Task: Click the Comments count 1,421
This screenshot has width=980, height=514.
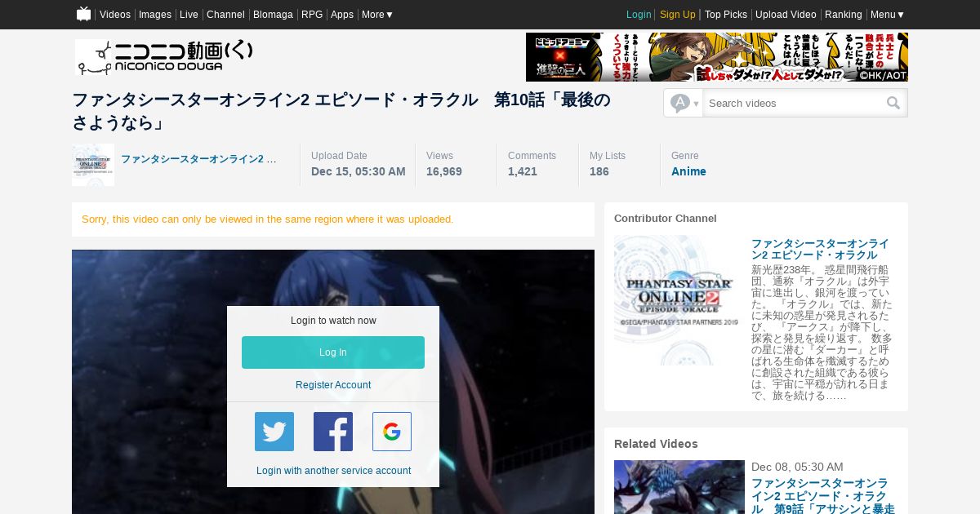Action: pyautogui.click(x=523, y=171)
